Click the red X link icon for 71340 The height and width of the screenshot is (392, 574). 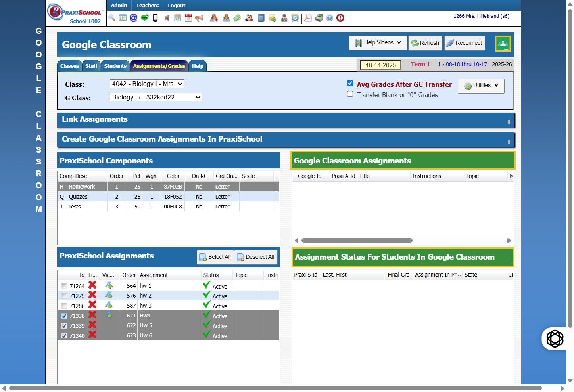(92, 335)
